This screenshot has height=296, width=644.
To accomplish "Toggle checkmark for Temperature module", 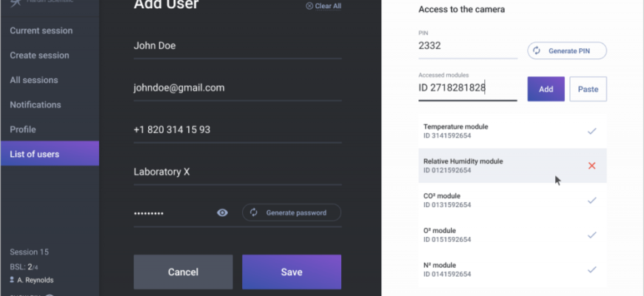I will point(591,131).
